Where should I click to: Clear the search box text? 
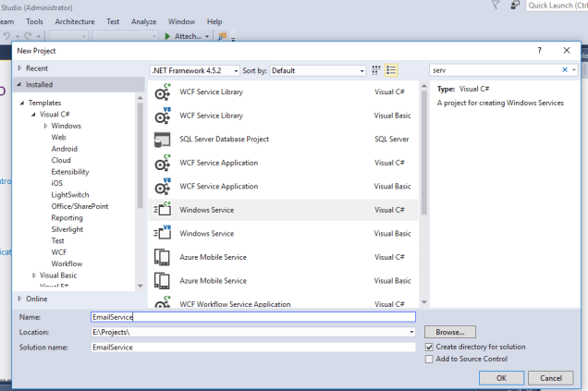point(565,70)
